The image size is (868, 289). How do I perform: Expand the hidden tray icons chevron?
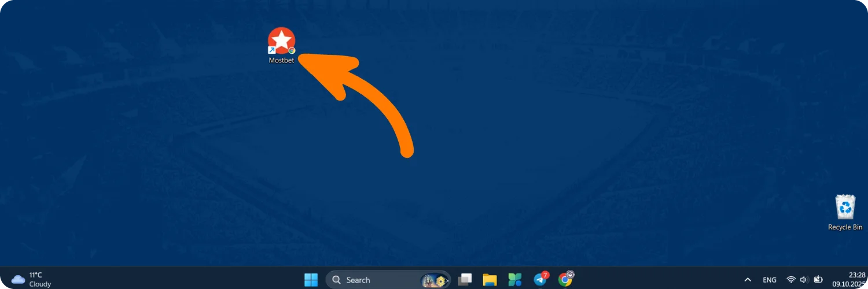[x=748, y=280]
